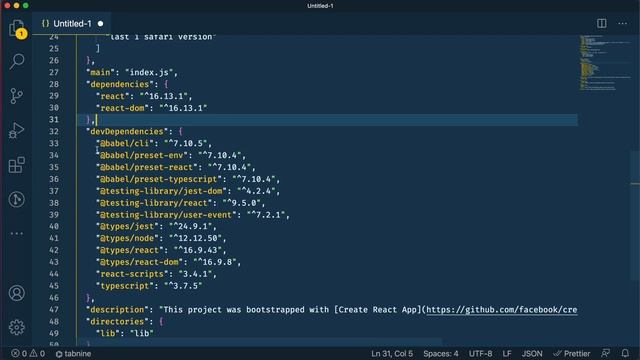
Task: Change LF end of line sequence
Action: (x=507, y=353)
